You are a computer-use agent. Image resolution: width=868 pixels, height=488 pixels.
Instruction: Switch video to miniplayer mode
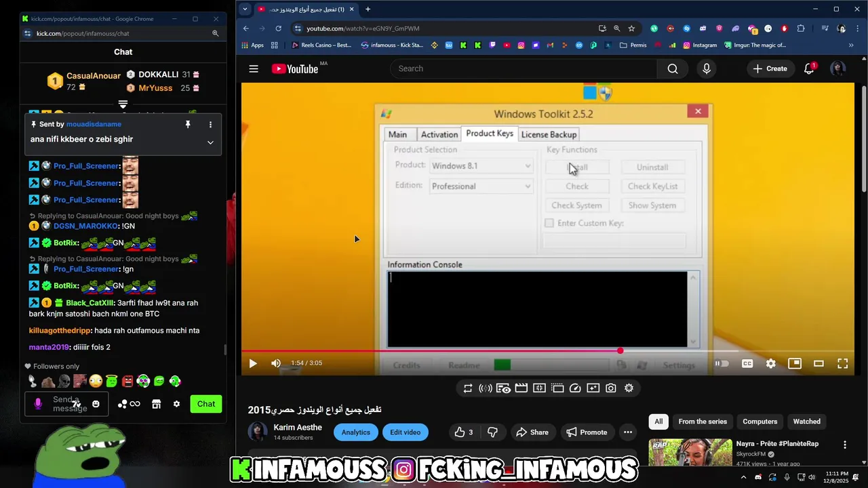tap(795, 363)
